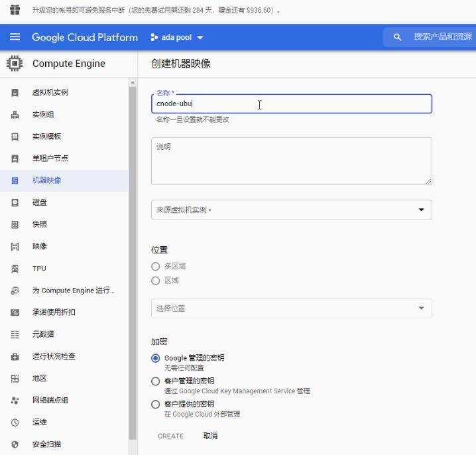The height and width of the screenshot is (455, 476).
Task: Click the 网络端点组 icon
Action: pyautogui.click(x=15, y=401)
